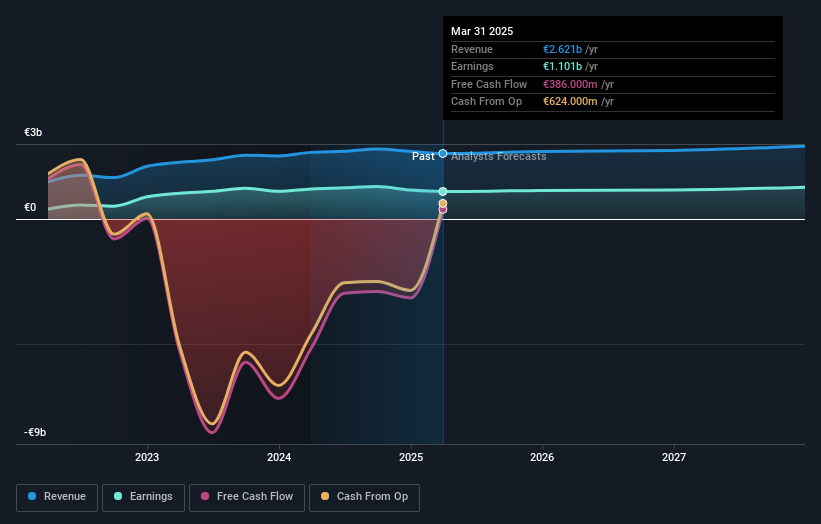Click the Analysts Forecasts label

coord(498,156)
